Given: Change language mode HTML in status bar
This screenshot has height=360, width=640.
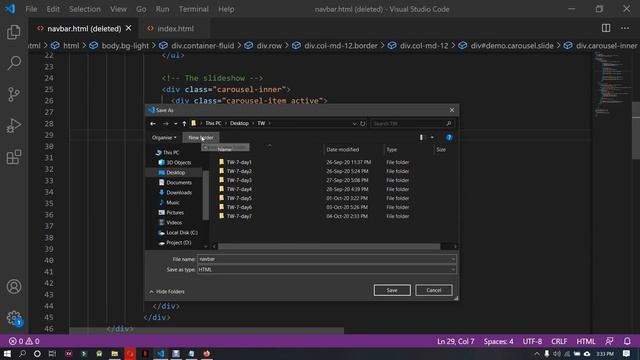Looking at the screenshot, I should [x=586, y=341].
